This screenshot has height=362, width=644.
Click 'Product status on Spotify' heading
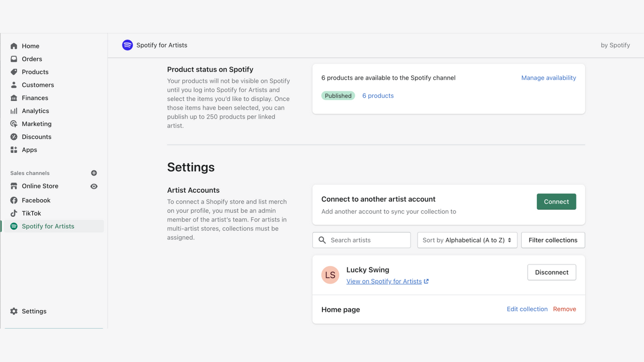210,69
